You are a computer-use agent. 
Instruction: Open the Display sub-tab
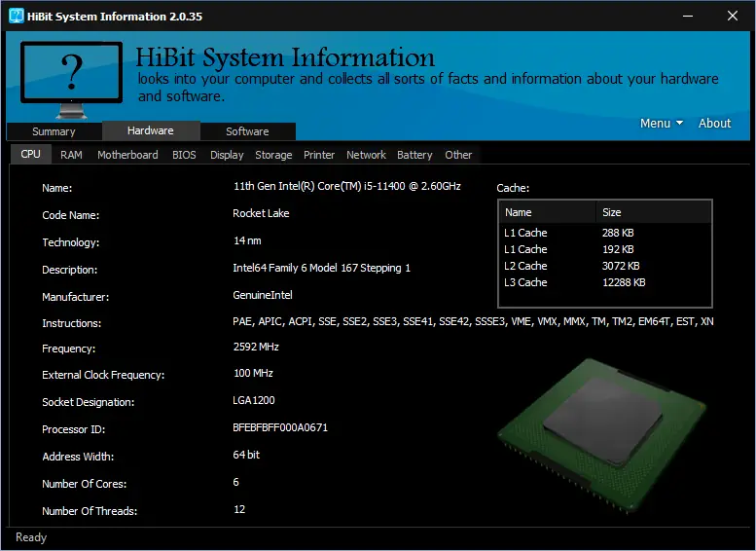point(227,155)
